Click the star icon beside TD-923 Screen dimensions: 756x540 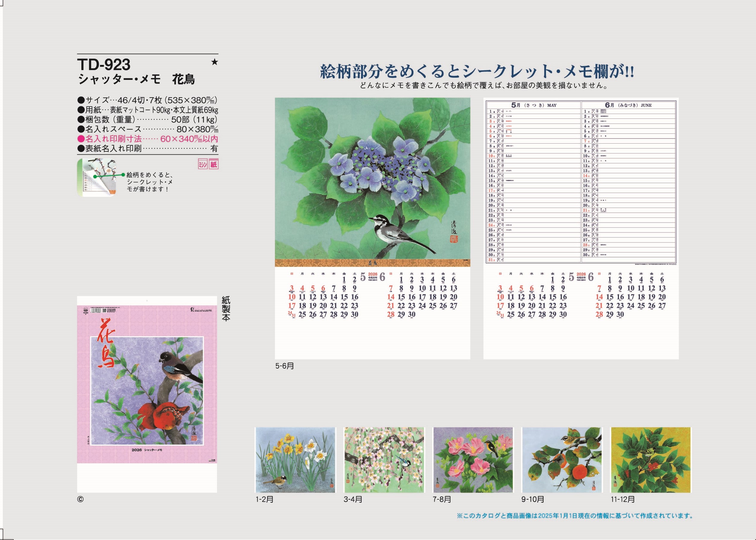215,62
